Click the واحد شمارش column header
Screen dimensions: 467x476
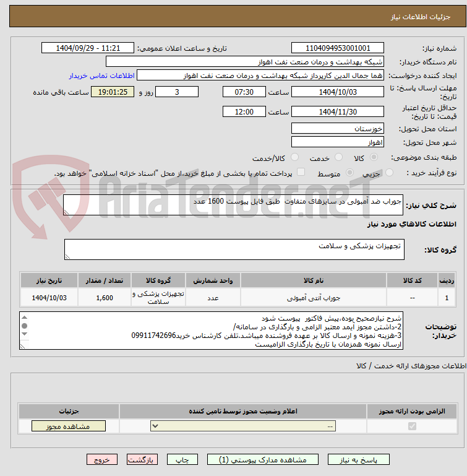click(x=213, y=280)
